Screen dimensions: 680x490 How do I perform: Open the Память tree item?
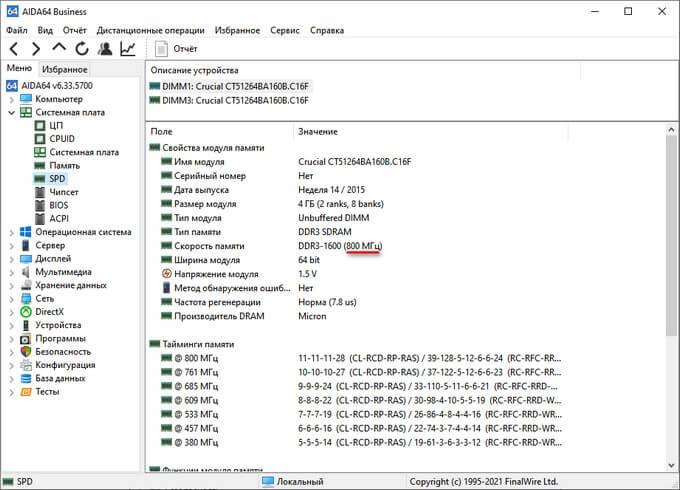(57, 166)
